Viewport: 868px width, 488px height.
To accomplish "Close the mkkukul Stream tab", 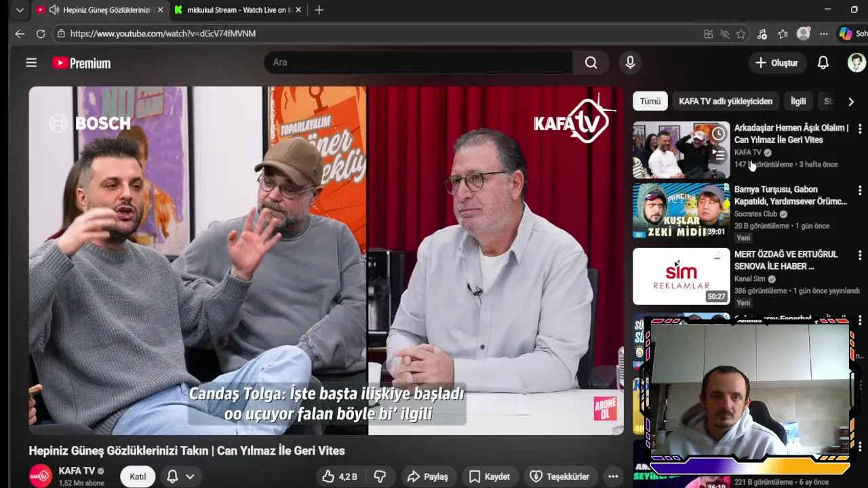I will [x=299, y=10].
